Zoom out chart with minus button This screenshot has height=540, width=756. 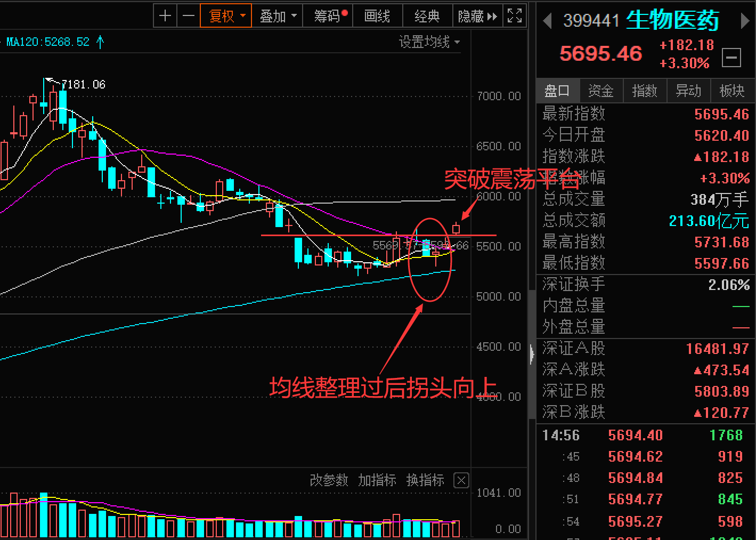188,16
